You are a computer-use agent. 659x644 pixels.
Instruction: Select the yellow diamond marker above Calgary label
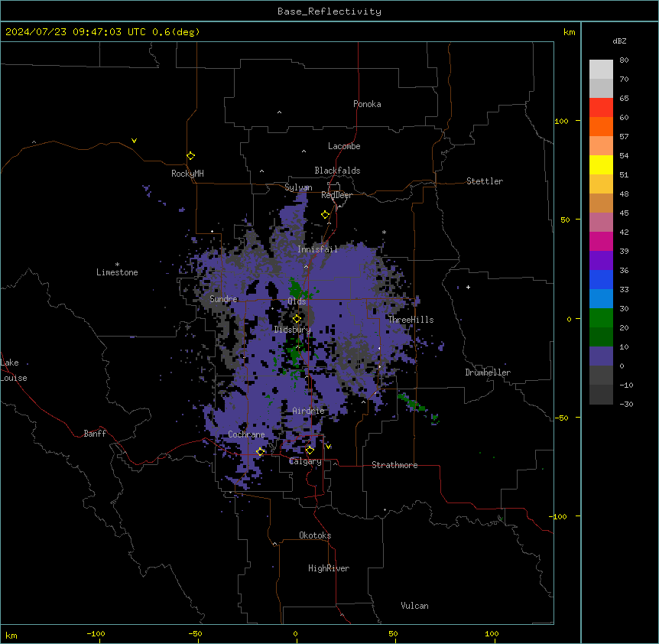point(310,450)
